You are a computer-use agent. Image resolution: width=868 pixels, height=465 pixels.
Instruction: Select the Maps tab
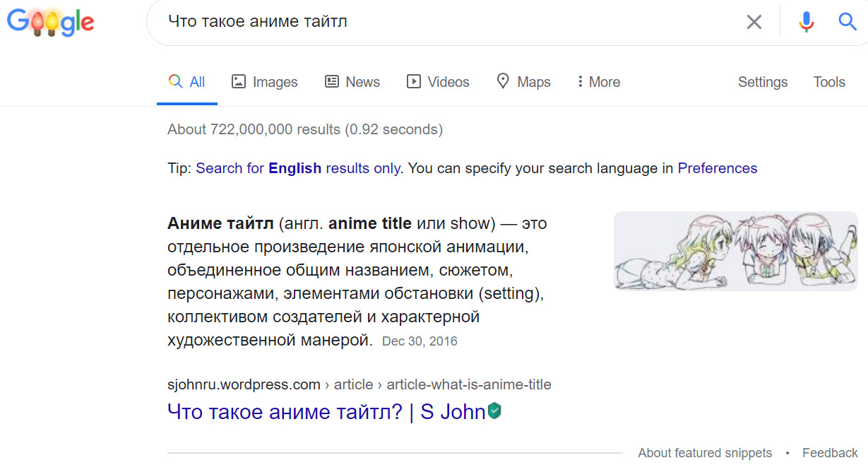coord(523,82)
